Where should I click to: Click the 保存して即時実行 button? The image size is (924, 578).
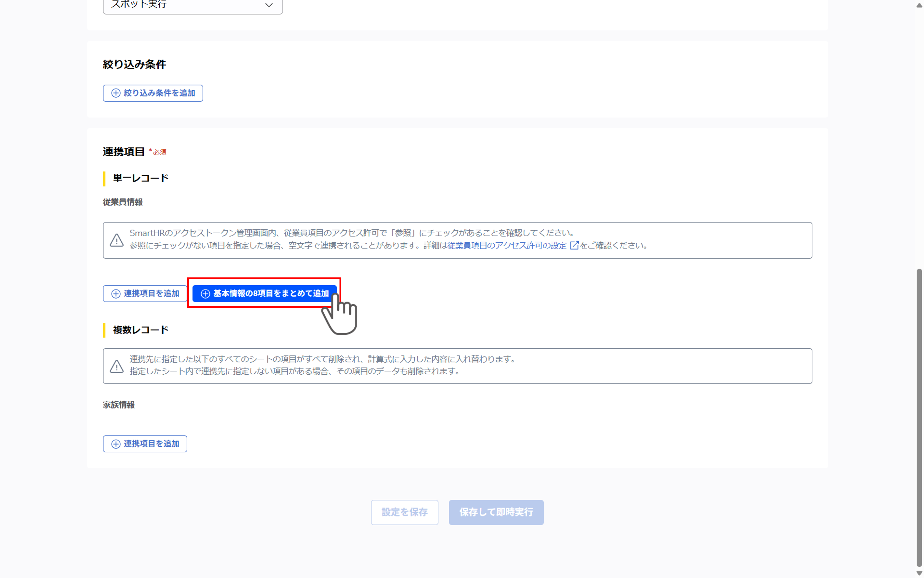pyautogui.click(x=496, y=512)
